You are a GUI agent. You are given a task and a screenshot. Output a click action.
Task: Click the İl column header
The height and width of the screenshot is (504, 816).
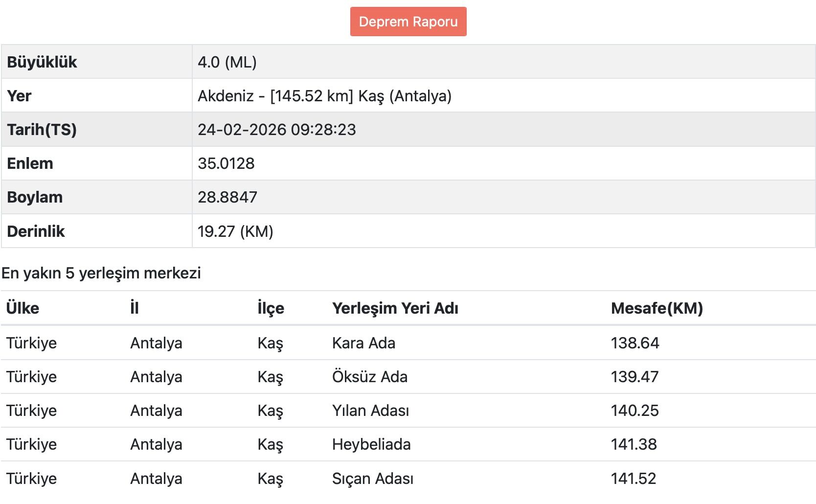135,308
